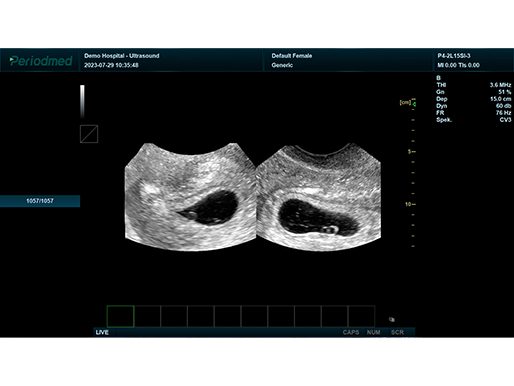Click the Gn 51 % gain value
Screen dimensions: 514x386
coord(504,92)
